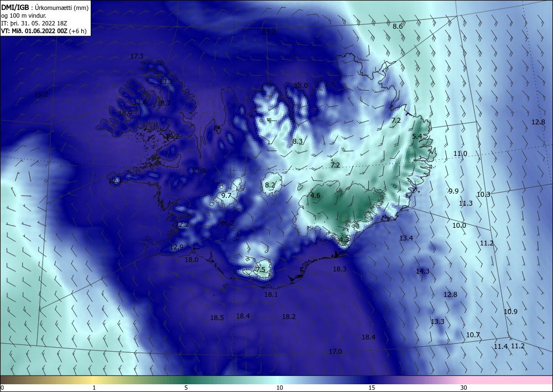Click the map value 18.9
The height and width of the screenshot is (392, 553).
pos(125,113)
